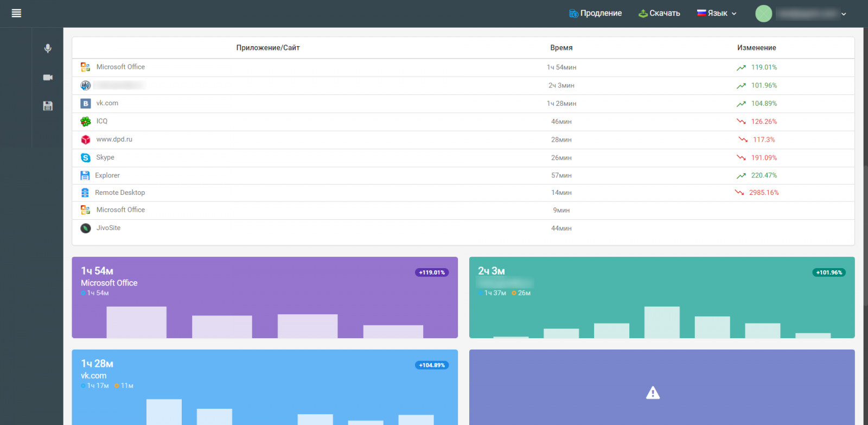Viewport: 868px width, 425px height.
Task: Click the warning triangle icon on the indigo card
Action: (x=653, y=392)
